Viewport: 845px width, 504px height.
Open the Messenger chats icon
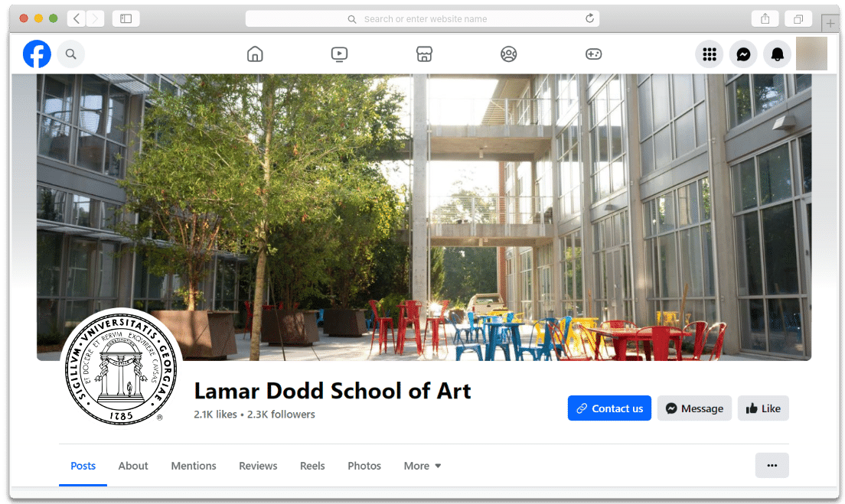(743, 54)
